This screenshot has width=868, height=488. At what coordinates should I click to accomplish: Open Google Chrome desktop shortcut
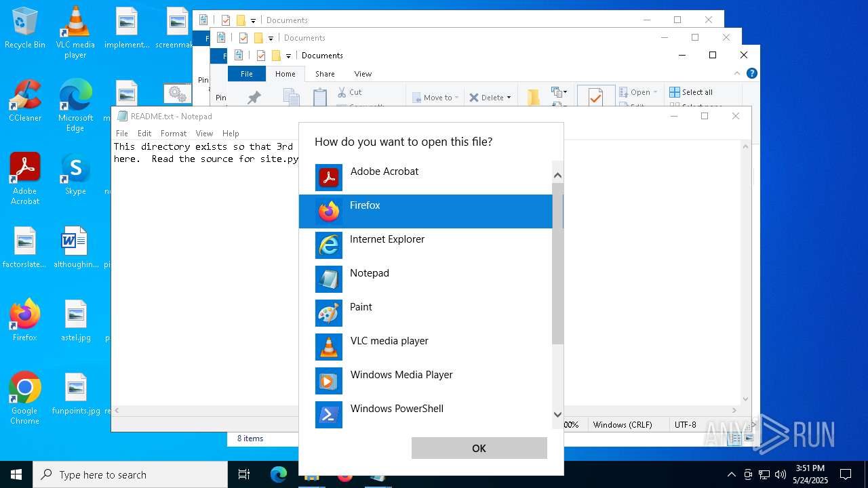click(x=25, y=398)
